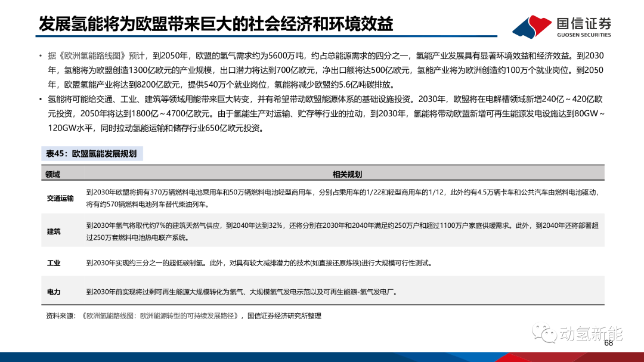644x362 pixels.
Task: Select the 国信证券 company name text
Action: pyautogui.click(x=584, y=23)
